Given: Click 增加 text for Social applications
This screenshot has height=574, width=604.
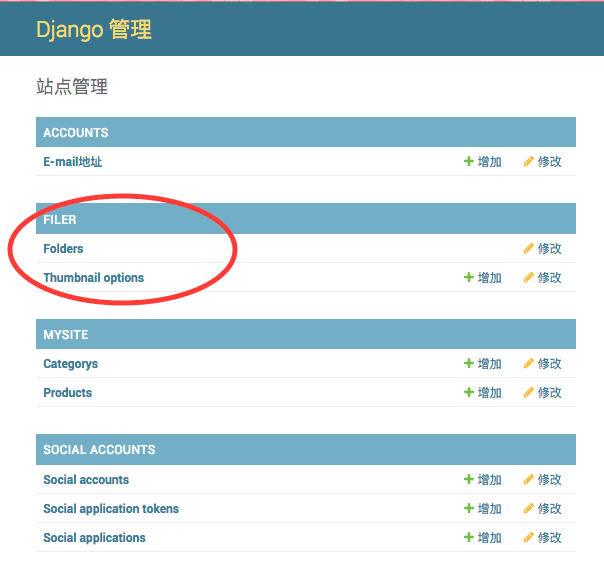Looking at the screenshot, I should point(490,538).
